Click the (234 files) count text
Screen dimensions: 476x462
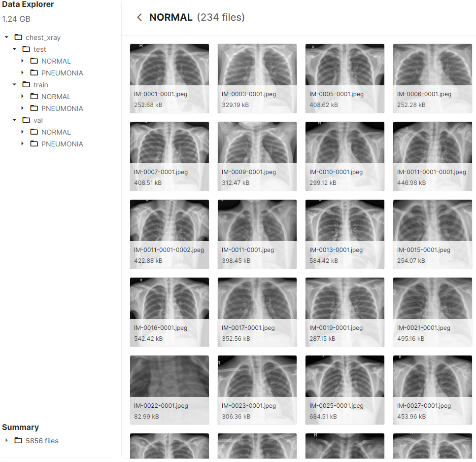tap(221, 17)
